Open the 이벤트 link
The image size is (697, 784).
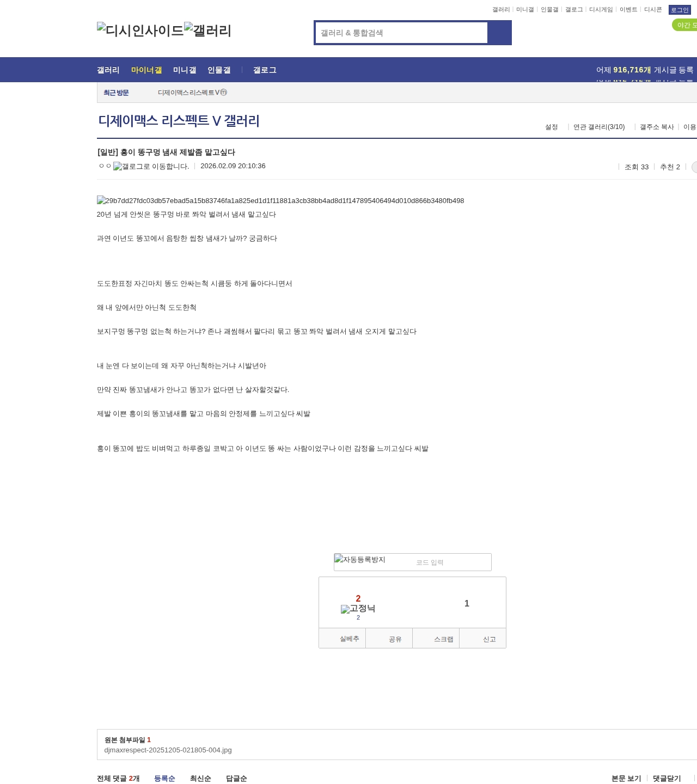(x=628, y=10)
